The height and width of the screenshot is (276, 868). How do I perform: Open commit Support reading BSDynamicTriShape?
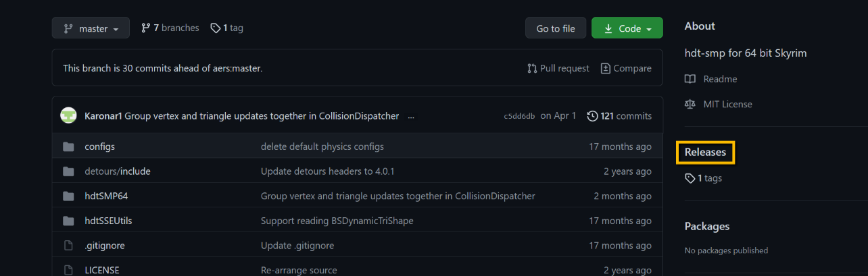[337, 221]
